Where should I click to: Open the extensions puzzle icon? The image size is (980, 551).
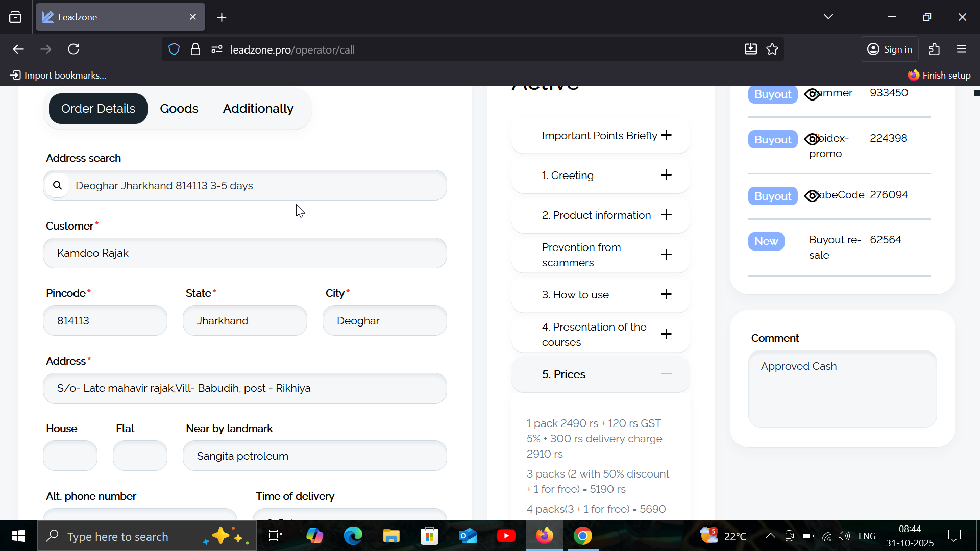(x=934, y=49)
